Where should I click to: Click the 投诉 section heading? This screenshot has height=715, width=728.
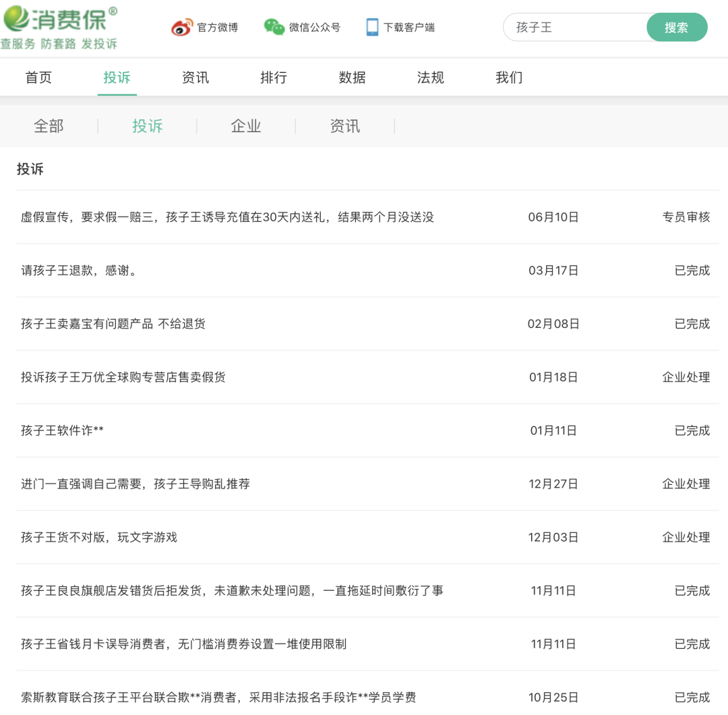(30, 169)
